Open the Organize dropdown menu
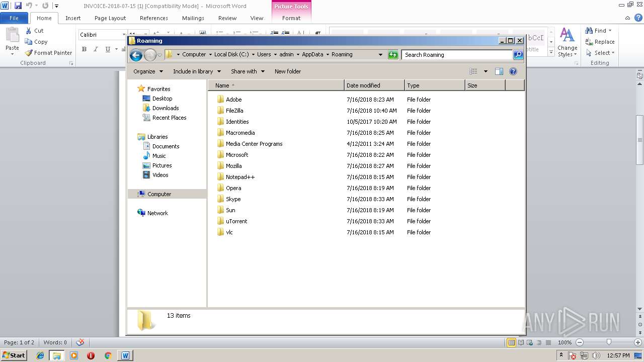This screenshot has height=362, width=644. (148, 71)
